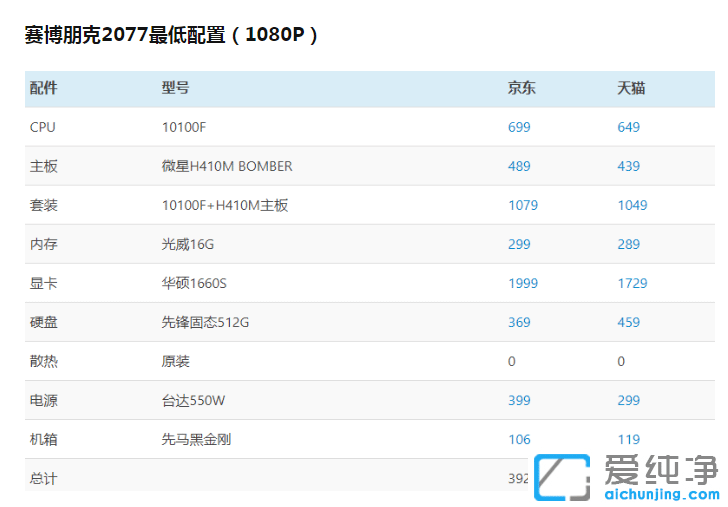Click the 爱纯净 logo icon
The image size is (728, 507).
coord(561,478)
